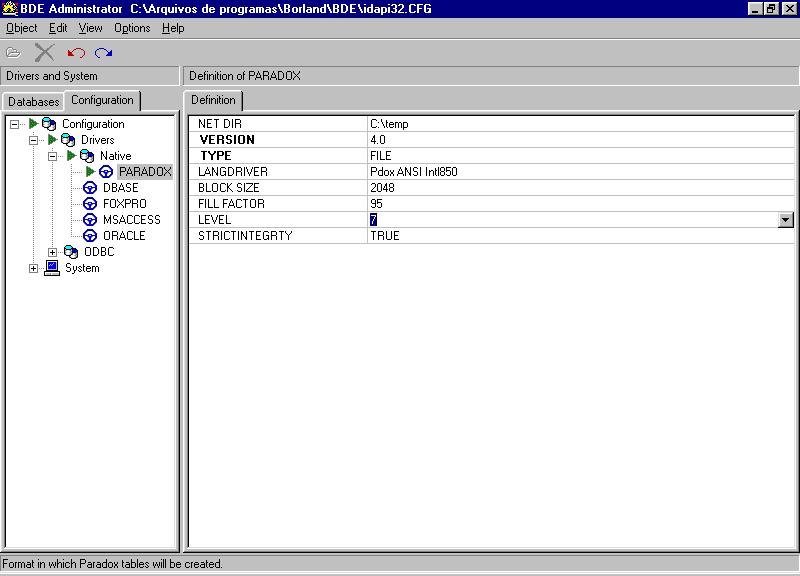Image resolution: width=800 pixels, height=576 pixels.
Task: Open the Help menu
Action: click(173, 28)
